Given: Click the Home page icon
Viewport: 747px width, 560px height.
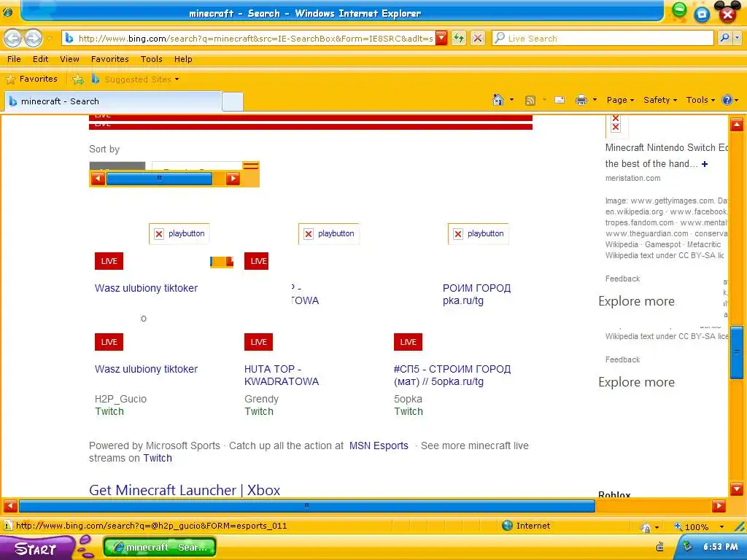Looking at the screenshot, I should click(x=498, y=99).
